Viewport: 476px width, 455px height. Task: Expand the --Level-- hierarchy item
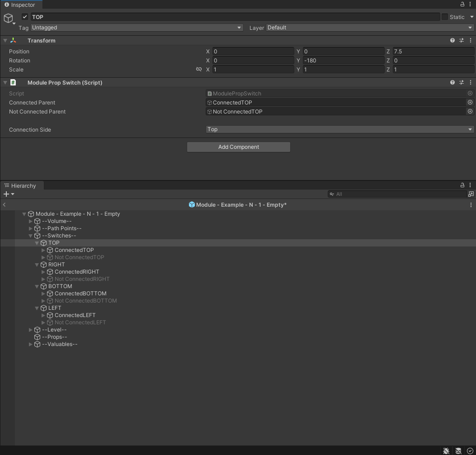click(x=30, y=330)
